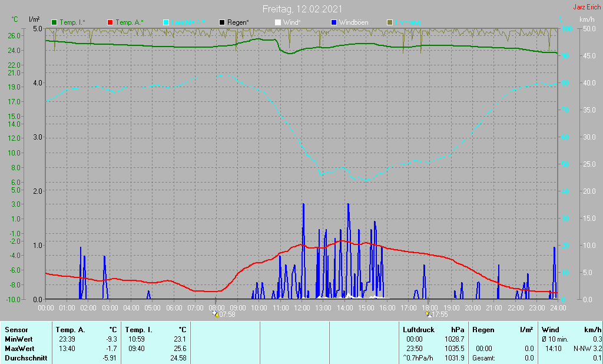The image size is (603, 364).
Task: Click the 'Luftdruck' column header
Action: 419,330
